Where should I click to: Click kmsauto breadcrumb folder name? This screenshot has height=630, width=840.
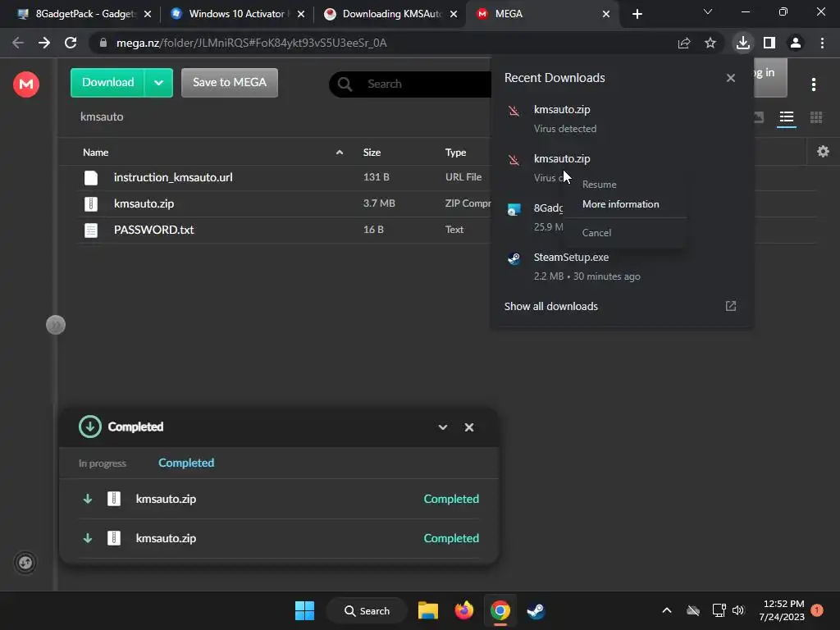point(102,116)
